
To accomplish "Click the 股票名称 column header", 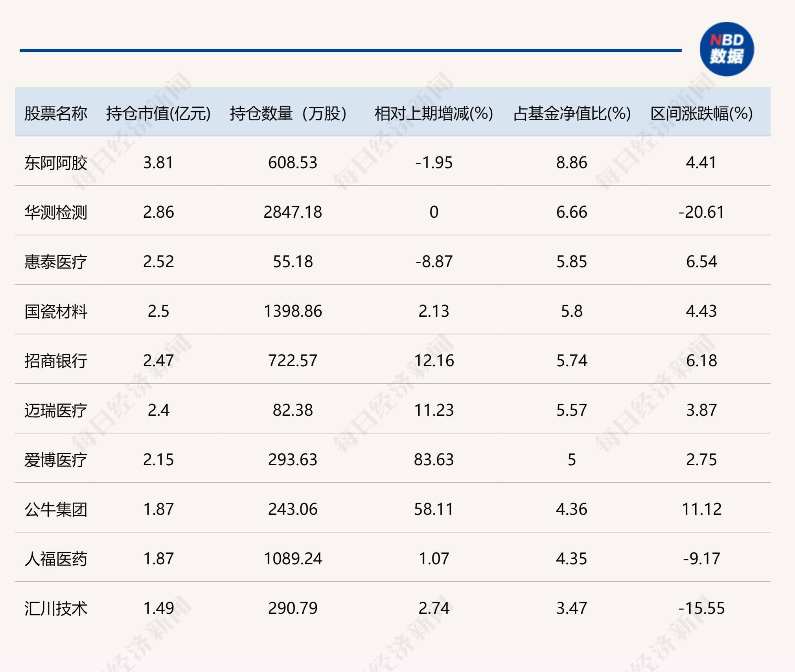I will pos(56,114).
